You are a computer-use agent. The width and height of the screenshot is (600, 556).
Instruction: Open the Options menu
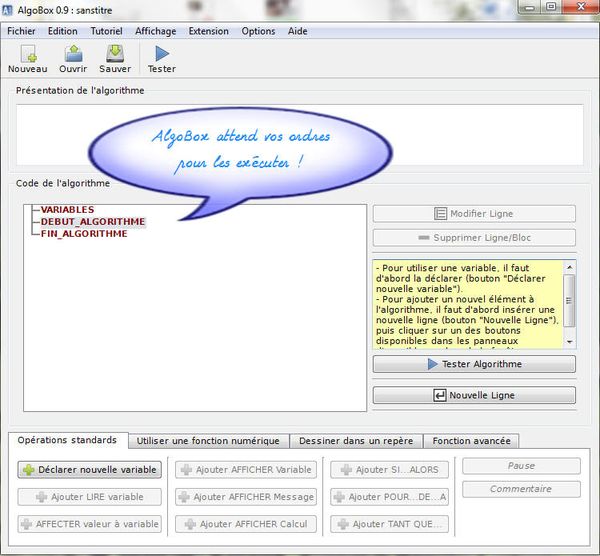tap(258, 31)
